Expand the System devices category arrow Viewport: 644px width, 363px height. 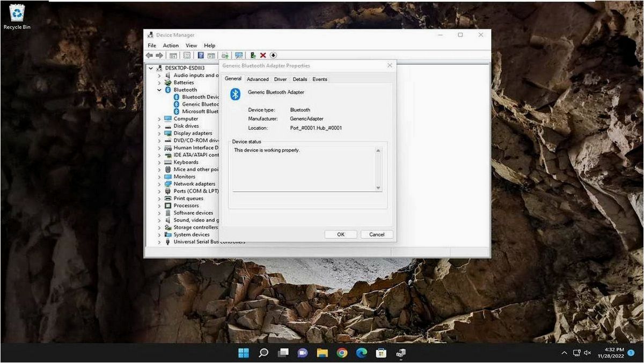(x=159, y=235)
